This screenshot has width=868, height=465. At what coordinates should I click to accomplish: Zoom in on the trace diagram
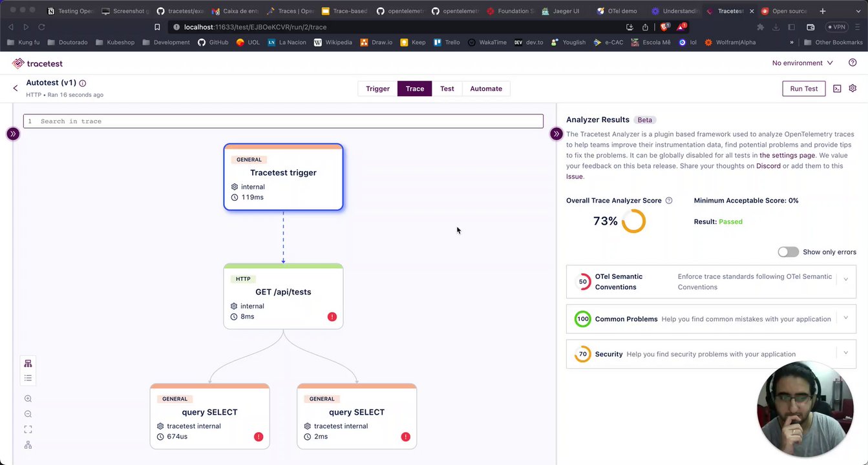coord(28,399)
